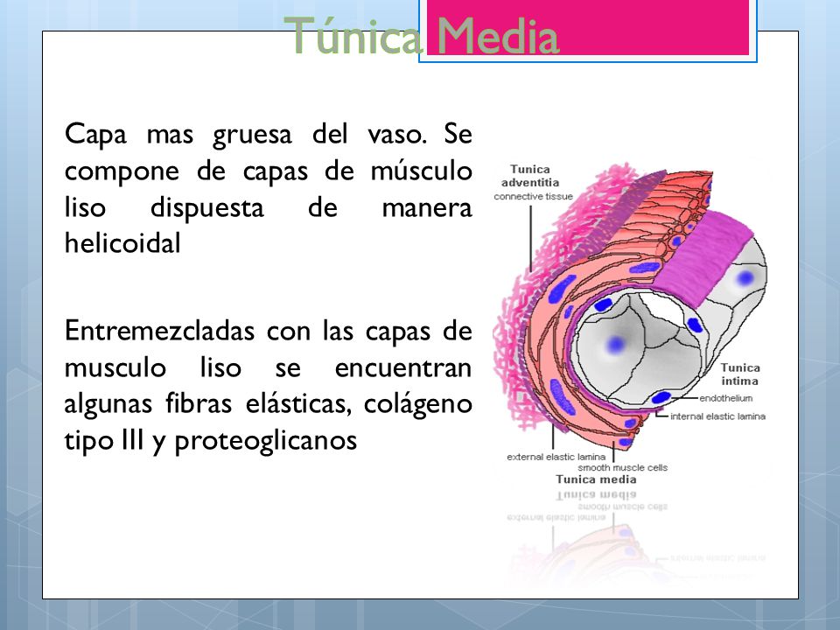The width and height of the screenshot is (840, 630).
Task: Click the accented word "músculo" in the first paragraph
Action: [421, 171]
